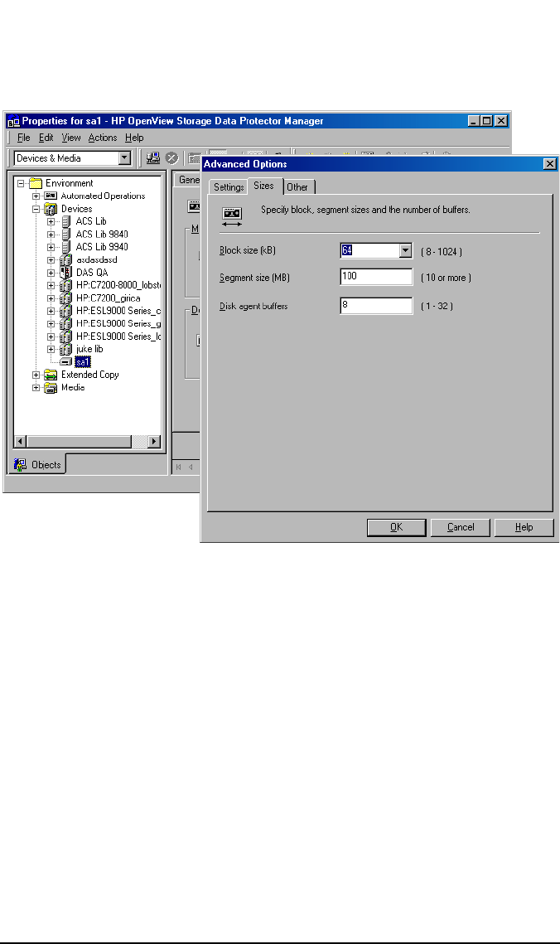Click the Block size value field
560x944 pixels.
(370, 250)
